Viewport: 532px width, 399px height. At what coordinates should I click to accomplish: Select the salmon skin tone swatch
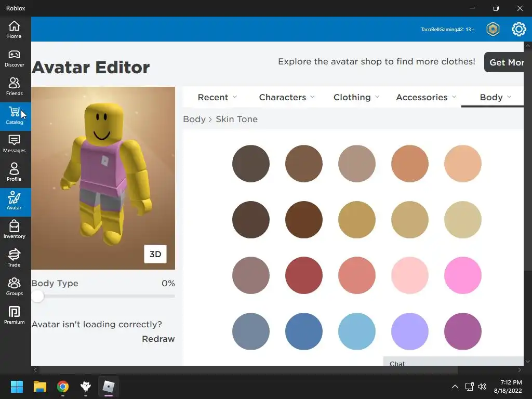(356, 275)
